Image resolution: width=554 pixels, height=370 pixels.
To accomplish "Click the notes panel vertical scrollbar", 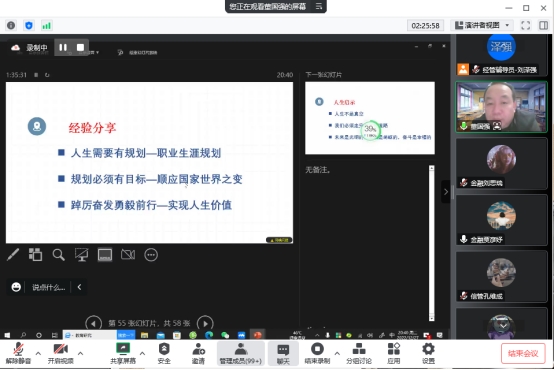I will coord(431,243).
